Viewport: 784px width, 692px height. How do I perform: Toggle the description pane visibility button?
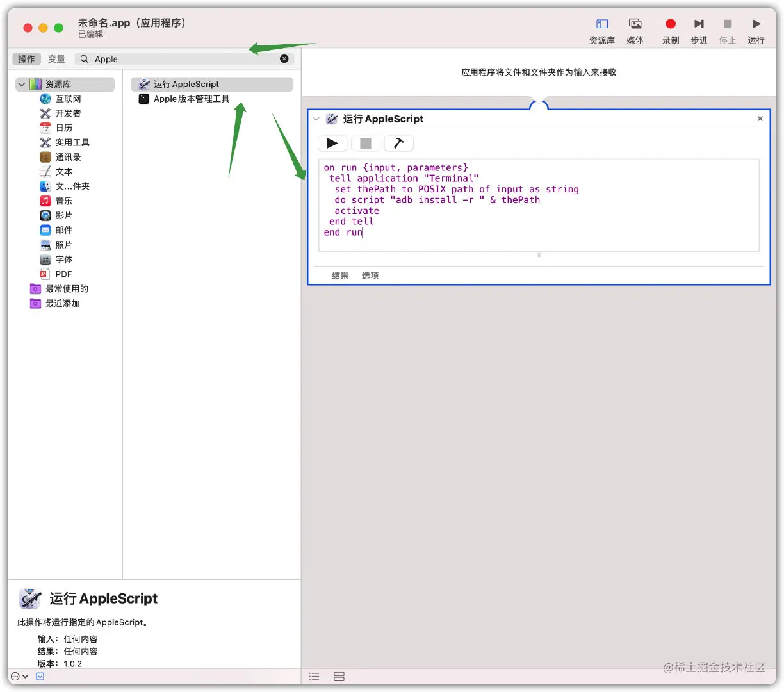click(x=40, y=677)
